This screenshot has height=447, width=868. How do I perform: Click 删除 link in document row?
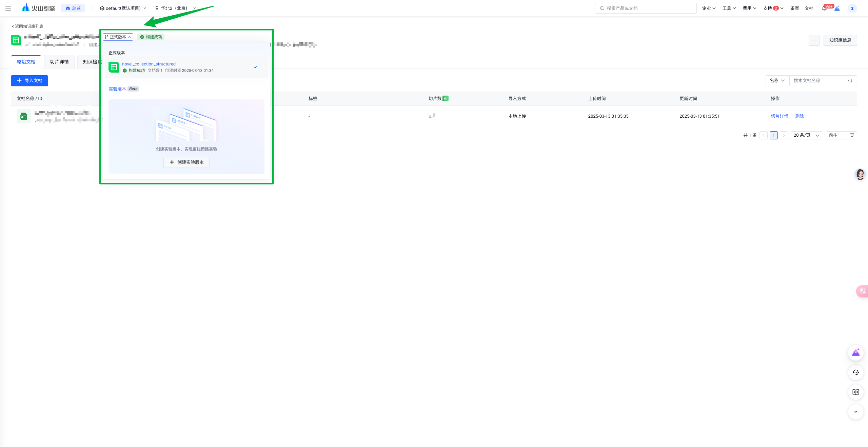click(x=800, y=116)
